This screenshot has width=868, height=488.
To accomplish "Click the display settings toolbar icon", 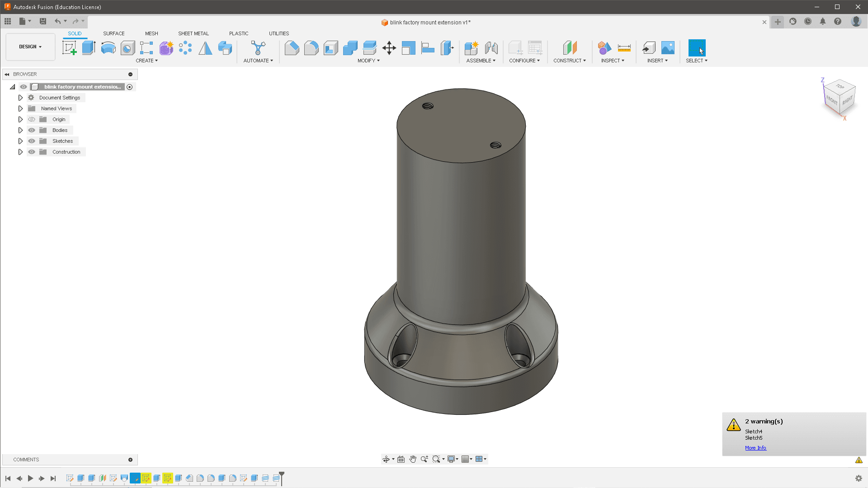I will 452,459.
